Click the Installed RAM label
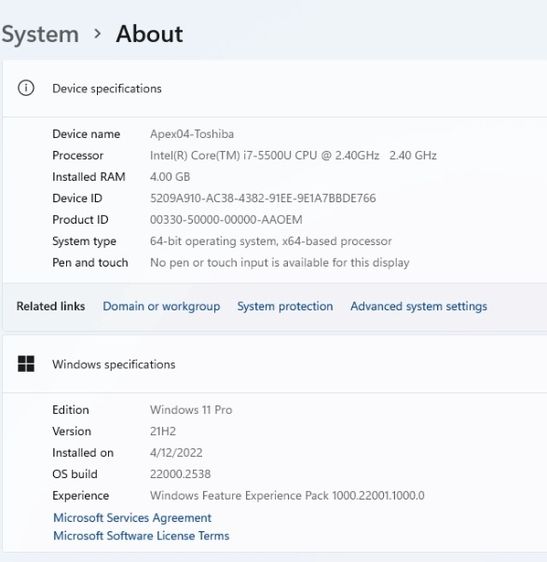Image resolution: width=547 pixels, height=562 pixels. tap(89, 177)
